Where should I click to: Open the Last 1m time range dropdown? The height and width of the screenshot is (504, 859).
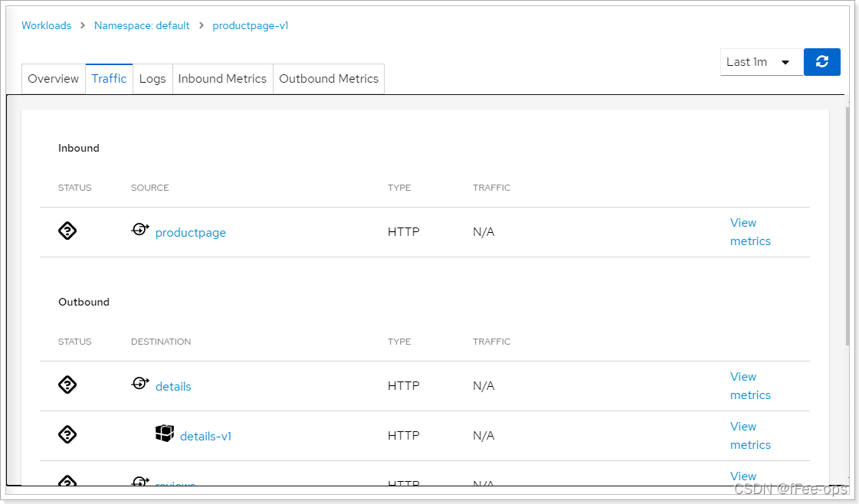tap(762, 62)
